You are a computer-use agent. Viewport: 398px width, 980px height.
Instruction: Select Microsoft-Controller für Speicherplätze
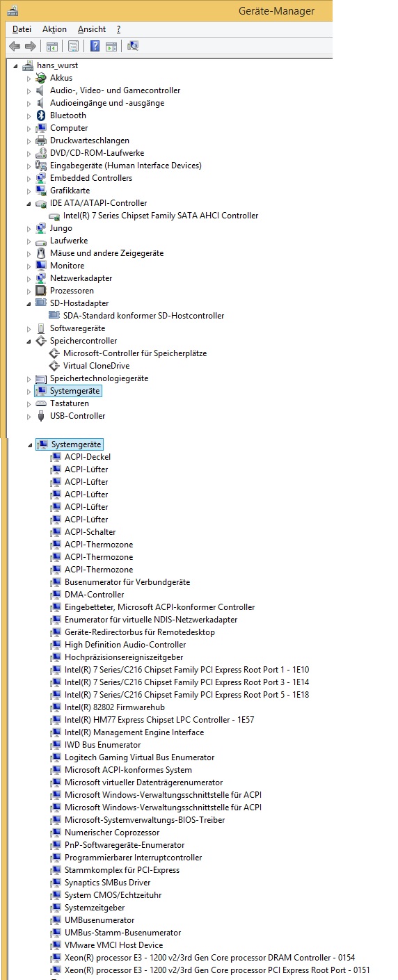(135, 353)
